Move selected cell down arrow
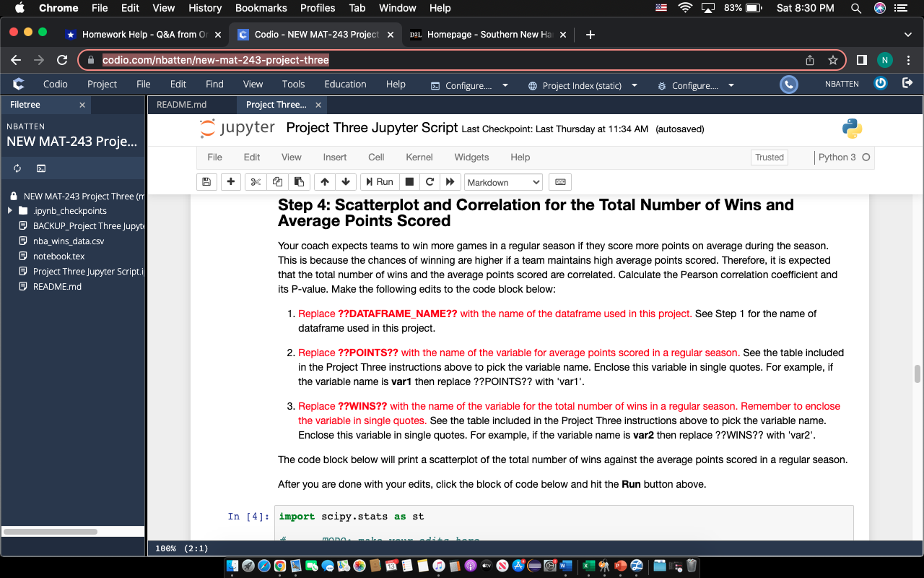Screen dimensions: 924x578 point(346,182)
